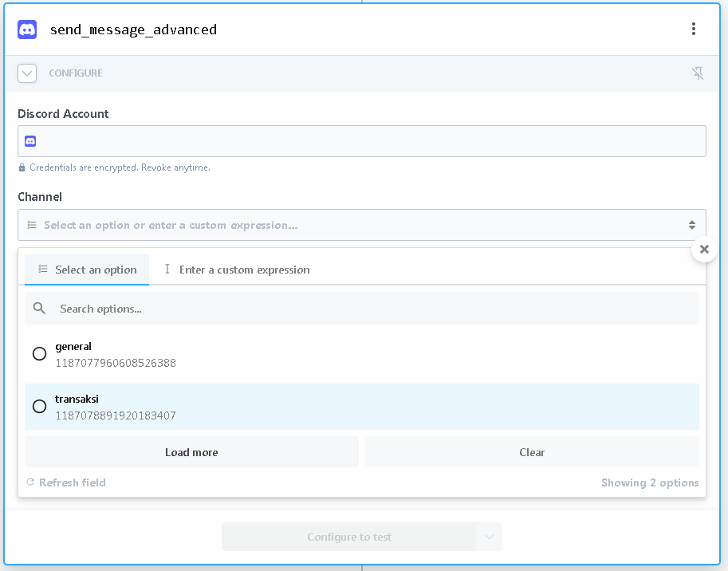Select the transaksi channel radio button

pyautogui.click(x=39, y=406)
